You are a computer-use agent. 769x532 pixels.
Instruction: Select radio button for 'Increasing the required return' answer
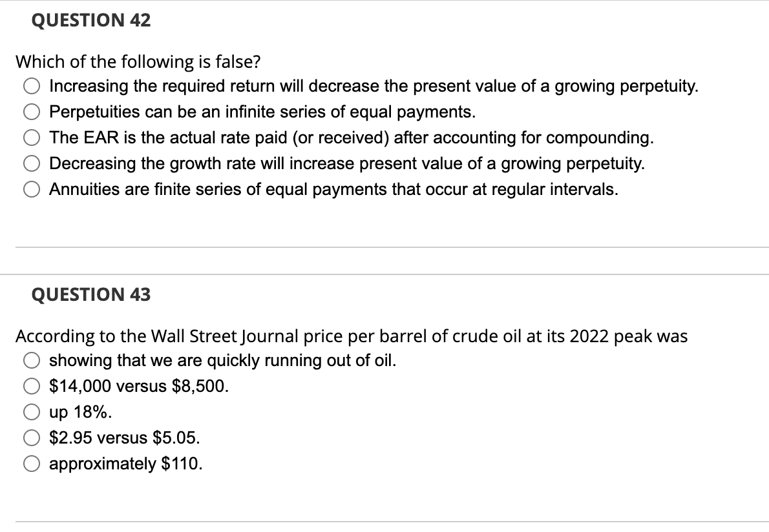(33, 87)
